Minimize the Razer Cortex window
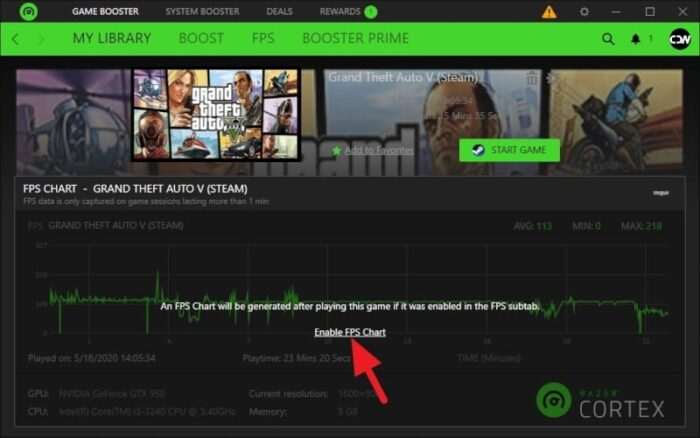 (616, 12)
